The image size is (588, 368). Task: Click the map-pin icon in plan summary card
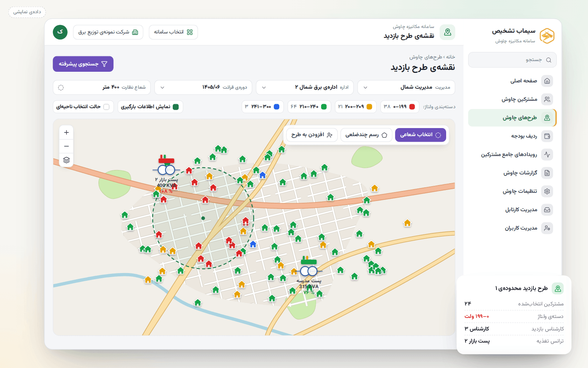tap(558, 289)
